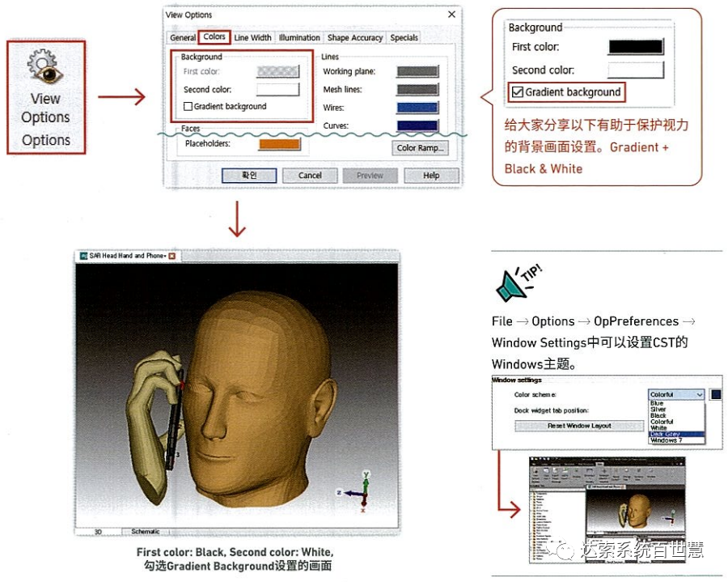Cancel the View Options dialog
The height and width of the screenshot is (582, 728).
click(x=310, y=175)
